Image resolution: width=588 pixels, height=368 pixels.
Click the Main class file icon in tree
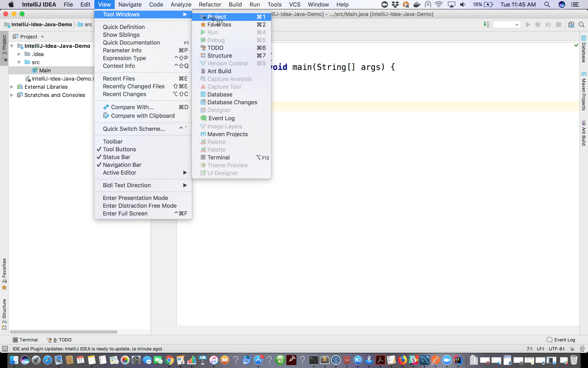(35, 70)
